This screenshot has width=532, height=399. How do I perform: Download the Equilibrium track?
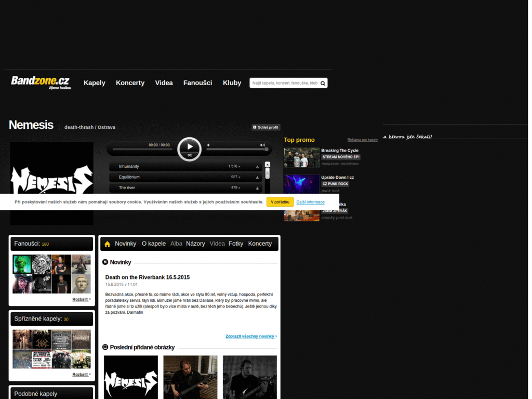(257, 178)
